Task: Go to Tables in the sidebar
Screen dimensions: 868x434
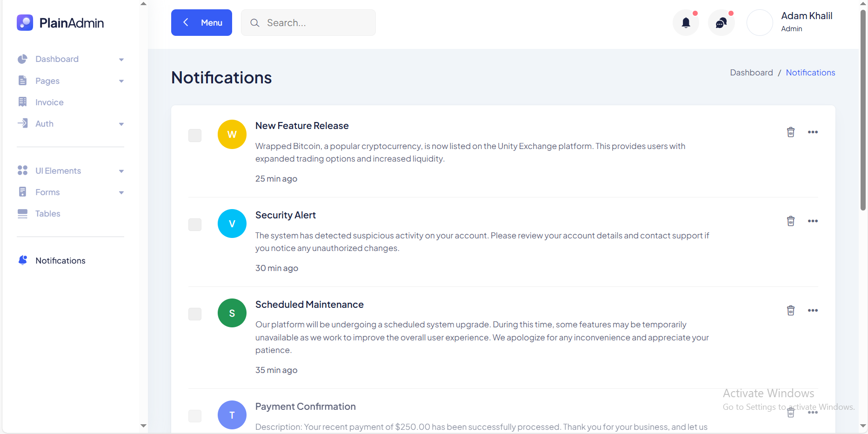Action: click(47, 214)
